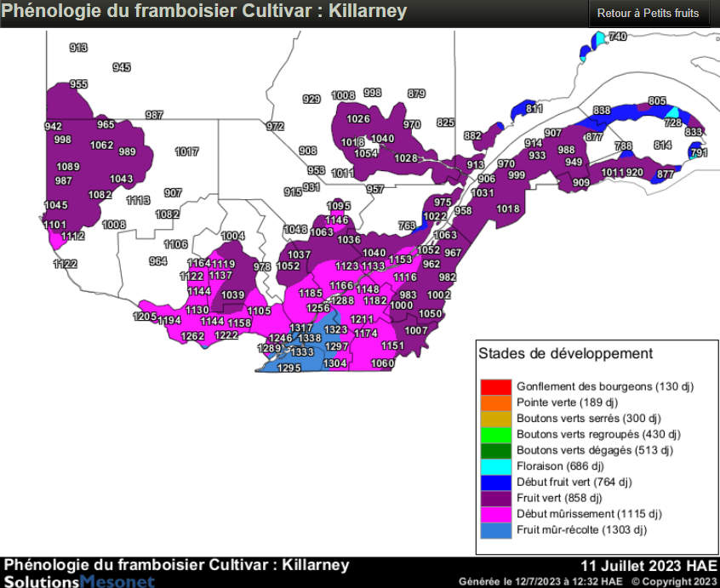Select the station marker labeled 1338
This screenshot has width=720, height=588.
(310, 339)
